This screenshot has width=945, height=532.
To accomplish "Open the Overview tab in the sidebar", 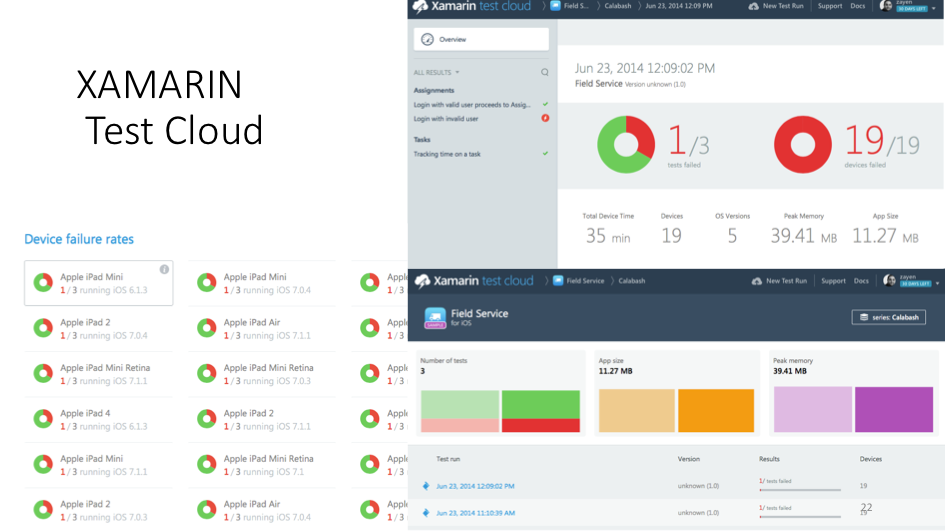I will [481, 39].
